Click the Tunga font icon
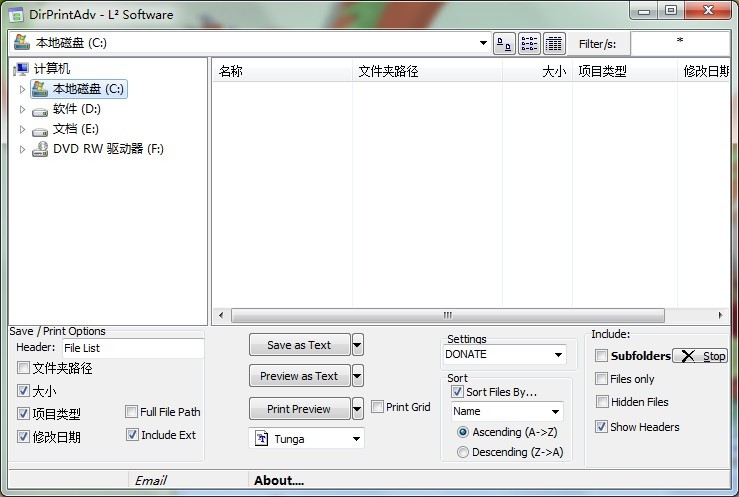The width and height of the screenshot is (739, 497). (x=263, y=439)
